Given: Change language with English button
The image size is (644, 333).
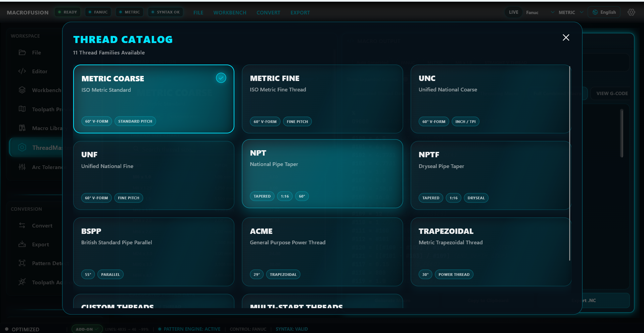Looking at the screenshot, I should (604, 12).
